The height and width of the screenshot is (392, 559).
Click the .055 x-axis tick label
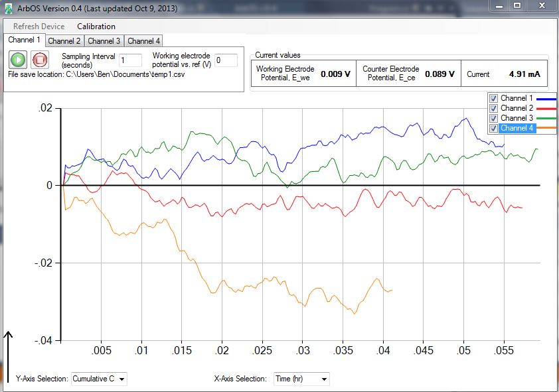504,351
